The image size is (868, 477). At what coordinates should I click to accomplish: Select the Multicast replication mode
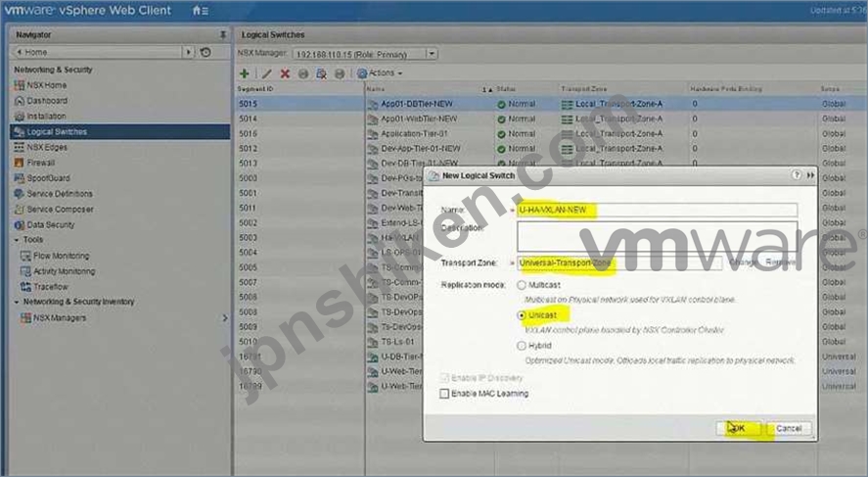point(521,285)
